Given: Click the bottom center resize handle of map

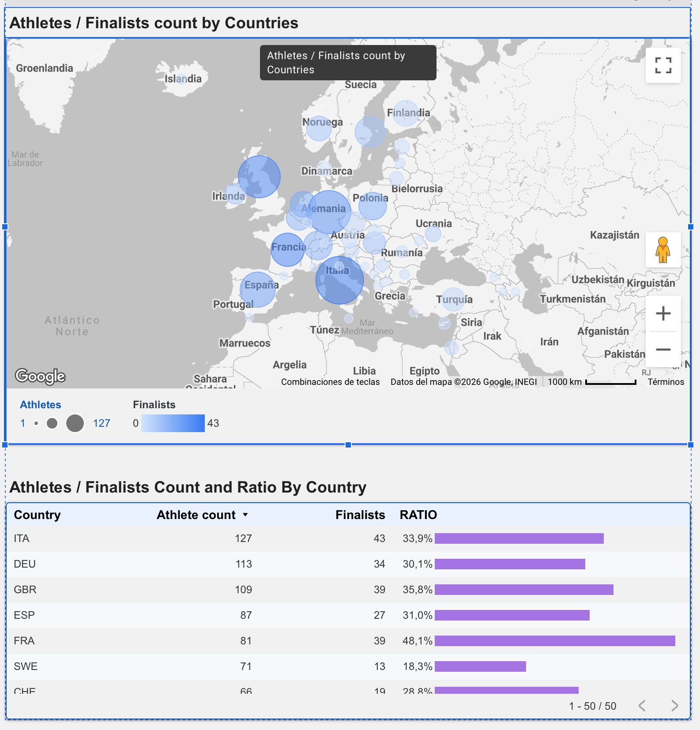Looking at the screenshot, I should (348, 445).
